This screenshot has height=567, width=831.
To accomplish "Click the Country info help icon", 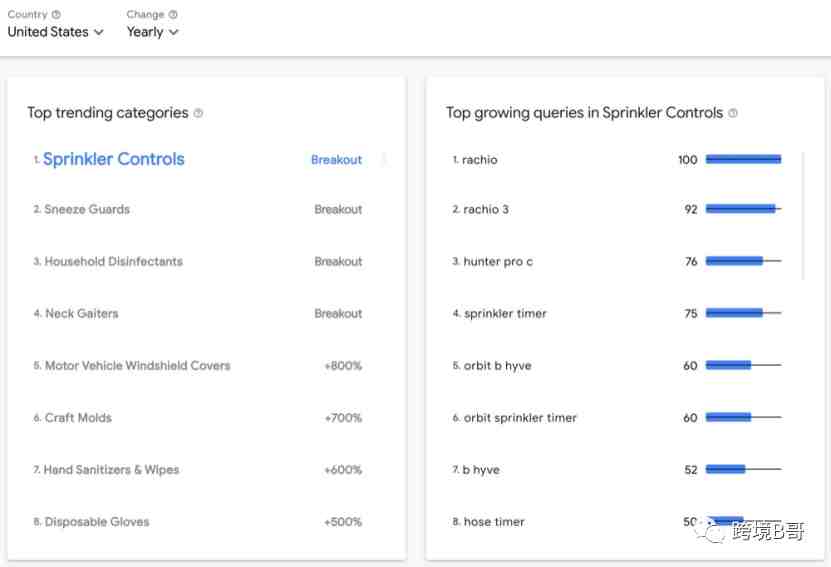I will pyautogui.click(x=56, y=14).
